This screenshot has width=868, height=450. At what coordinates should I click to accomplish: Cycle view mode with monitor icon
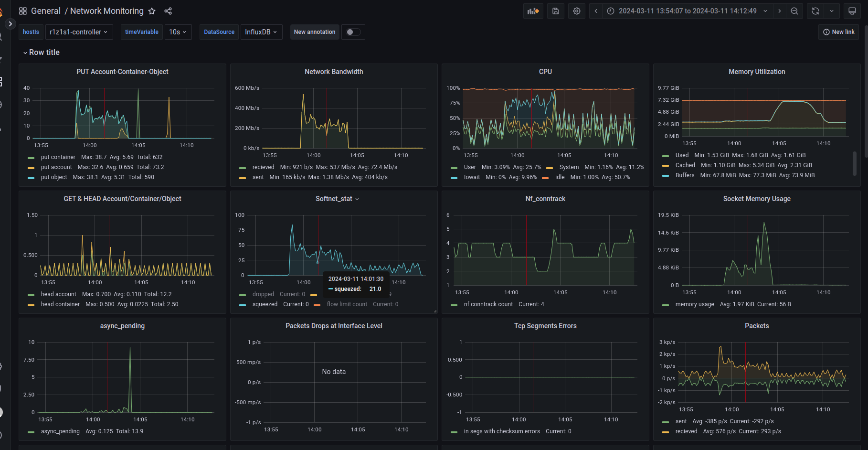click(x=852, y=11)
